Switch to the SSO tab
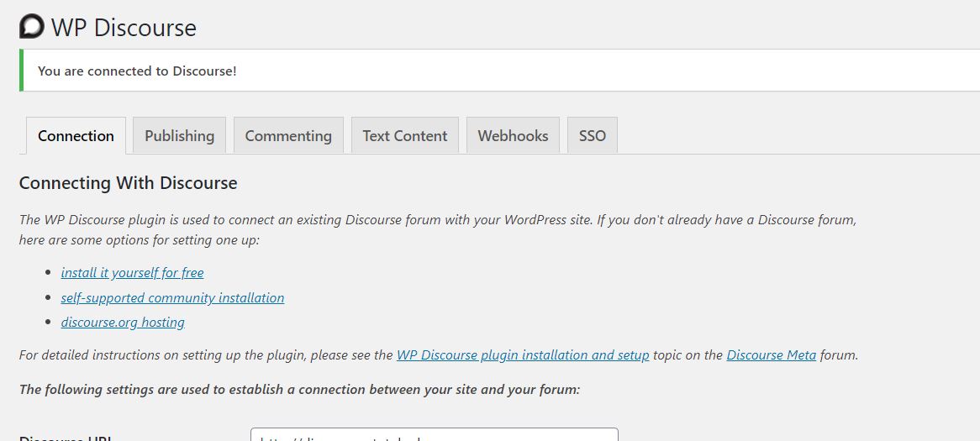 pyautogui.click(x=593, y=135)
